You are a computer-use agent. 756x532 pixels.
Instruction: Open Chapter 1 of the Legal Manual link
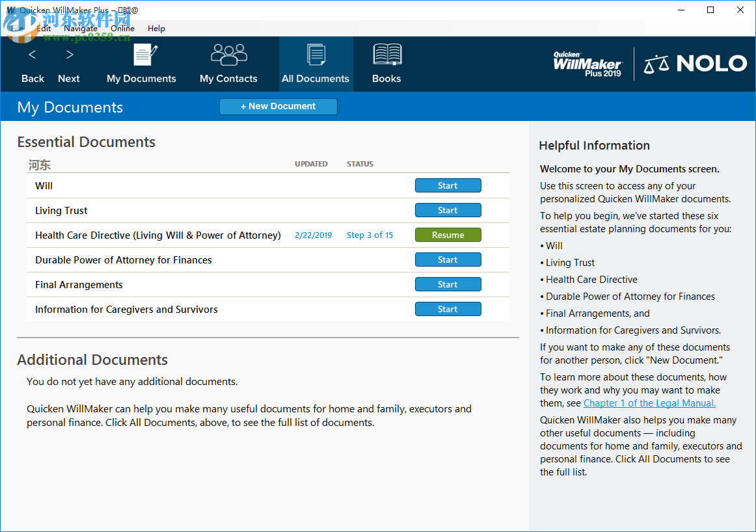tap(649, 403)
